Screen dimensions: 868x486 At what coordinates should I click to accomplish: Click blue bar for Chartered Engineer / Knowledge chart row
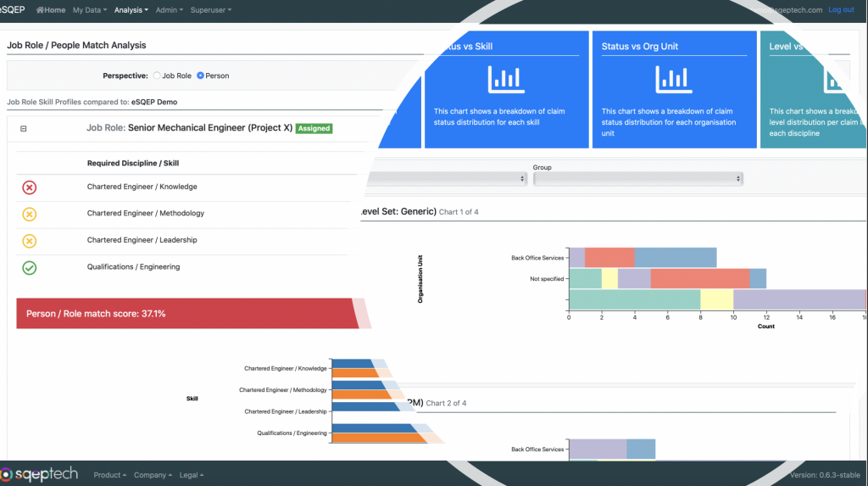(x=354, y=364)
